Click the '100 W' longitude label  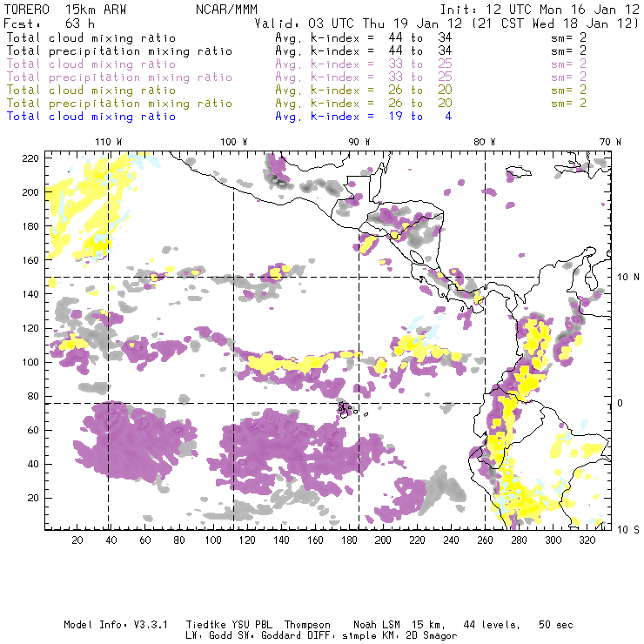click(234, 142)
